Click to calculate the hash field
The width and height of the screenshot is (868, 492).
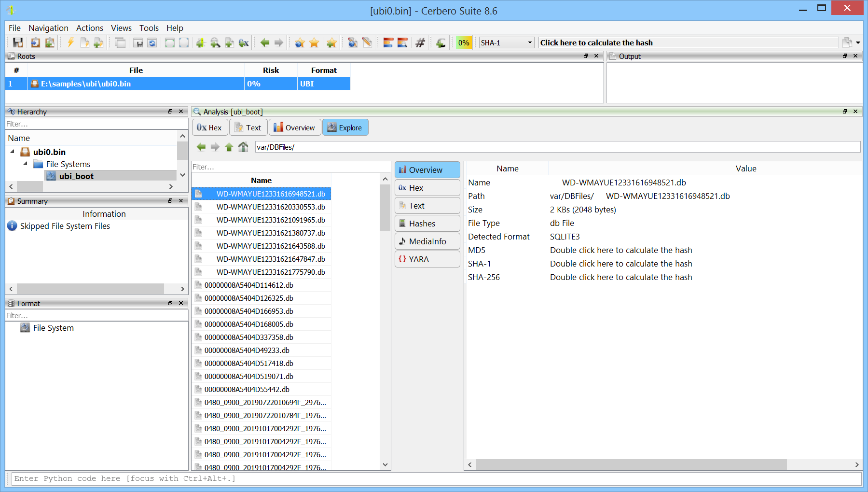pos(688,42)
